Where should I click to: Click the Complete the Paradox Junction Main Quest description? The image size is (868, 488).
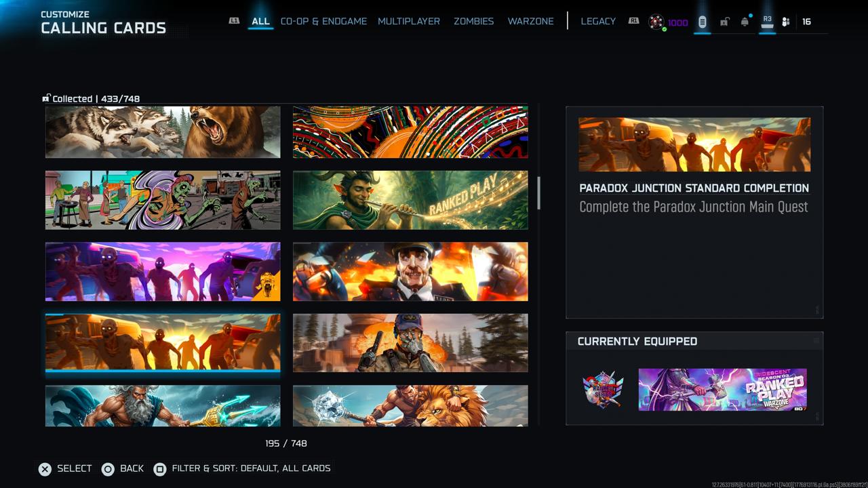coord(694,207)
